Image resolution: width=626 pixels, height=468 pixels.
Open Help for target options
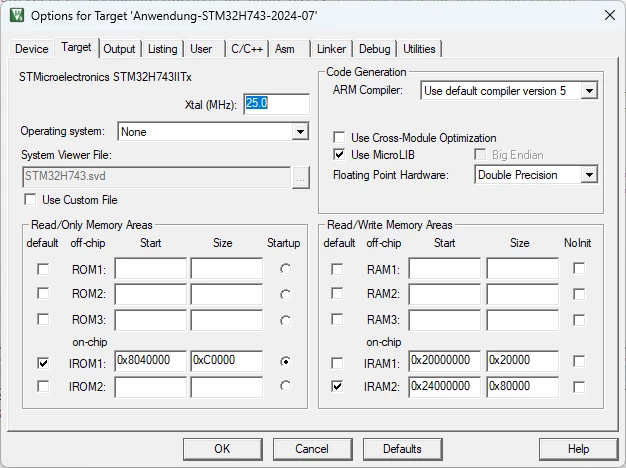[x=578, y=449]
